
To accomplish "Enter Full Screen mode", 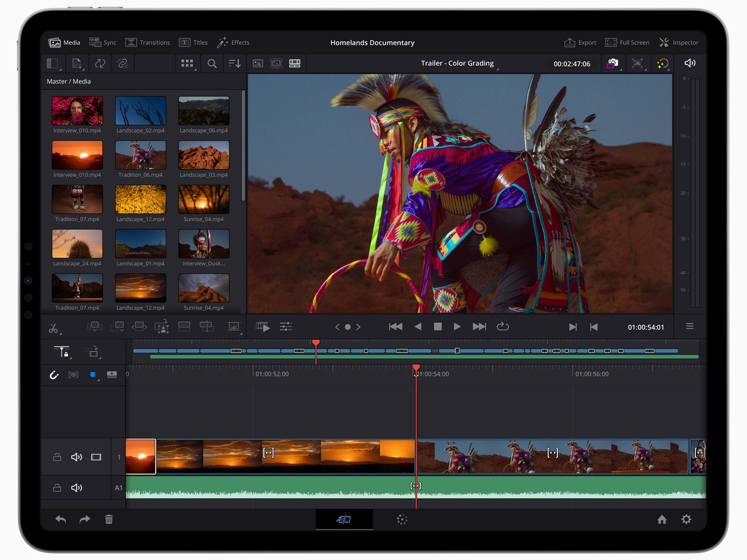I will click(627, 42).
